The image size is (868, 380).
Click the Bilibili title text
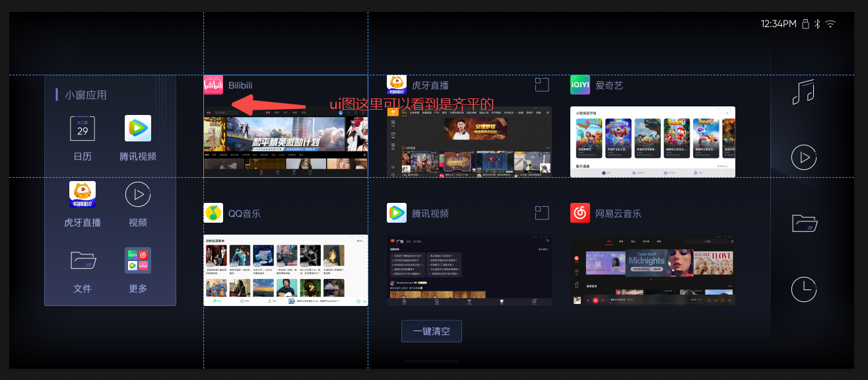[240, 85]
